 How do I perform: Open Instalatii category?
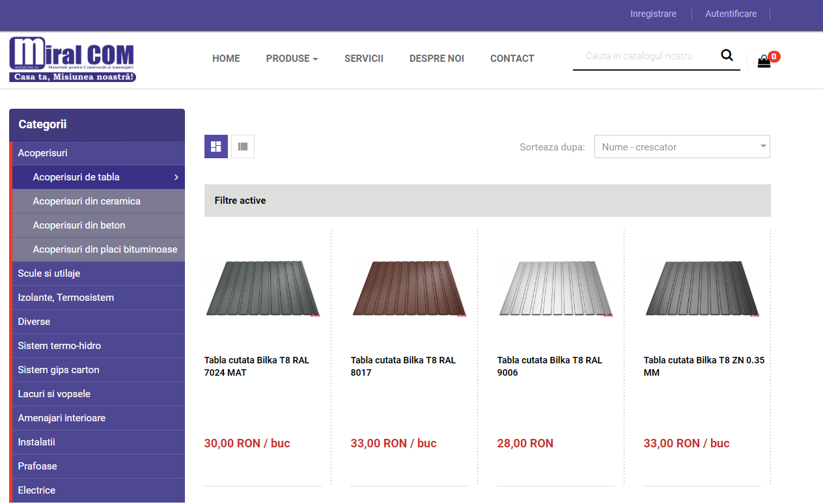(98, 442)
